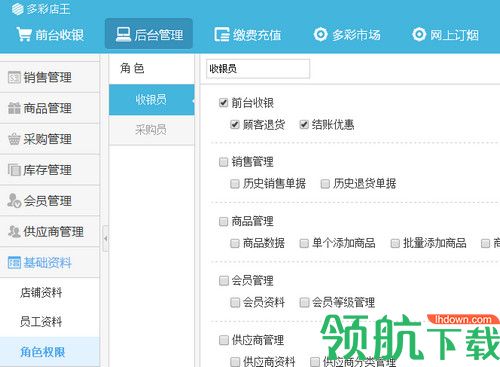
Task: Click the 角色 column header
Action: (x=132, y=68)
